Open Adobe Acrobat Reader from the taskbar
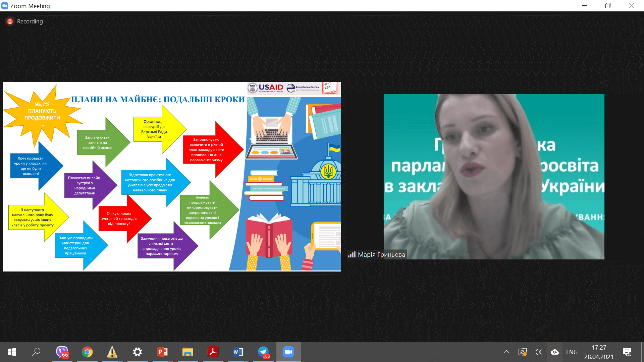The height and width of the screenshot is (362, 644). click(x=213, y=352)
